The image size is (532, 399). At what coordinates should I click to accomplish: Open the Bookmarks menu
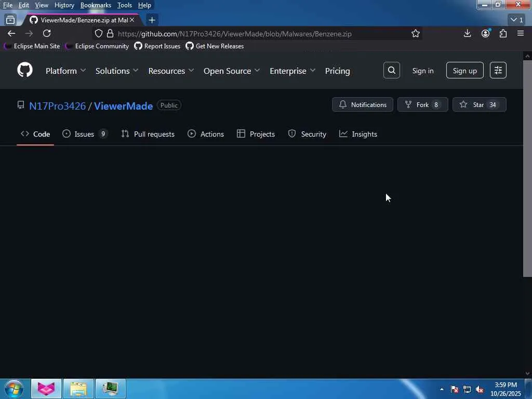(96, 5)
